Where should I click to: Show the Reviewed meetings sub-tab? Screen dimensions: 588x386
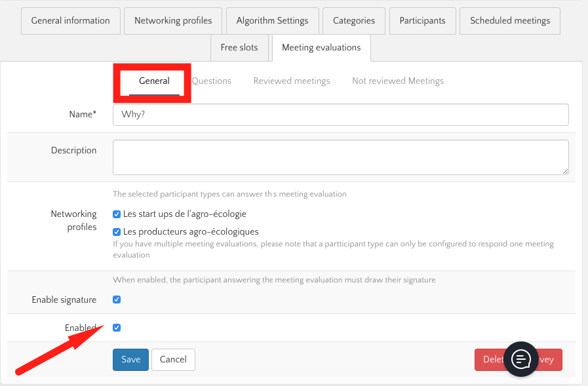pos(292,81)
